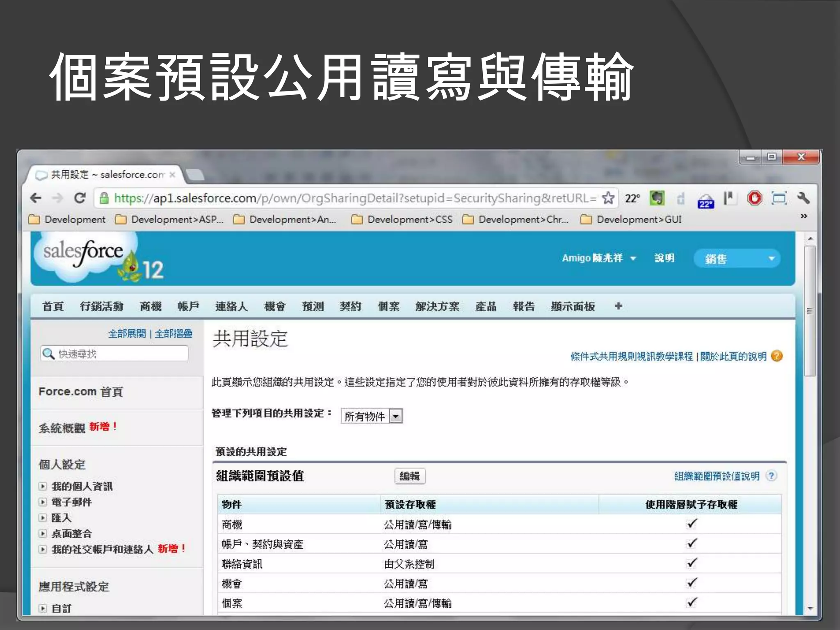Open 系統概觀 in the sidebar
Viewport: 840px width, 630px height.
62,428
